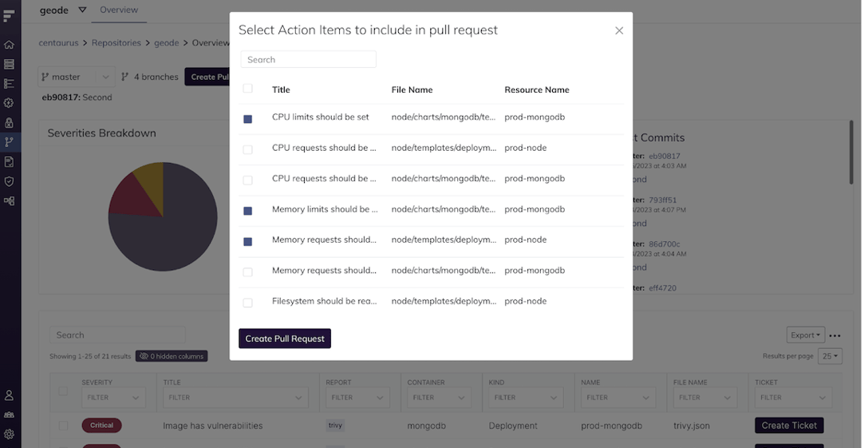Check the Filesystem should be read-only checkbox
The image size is (868, 448).
click(247, 303)
